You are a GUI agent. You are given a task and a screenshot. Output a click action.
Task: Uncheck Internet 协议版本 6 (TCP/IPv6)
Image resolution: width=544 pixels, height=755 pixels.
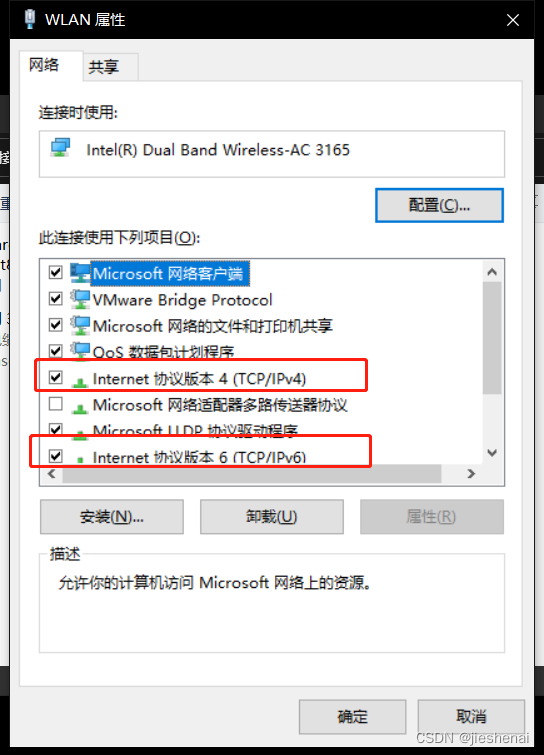[56, 456]
